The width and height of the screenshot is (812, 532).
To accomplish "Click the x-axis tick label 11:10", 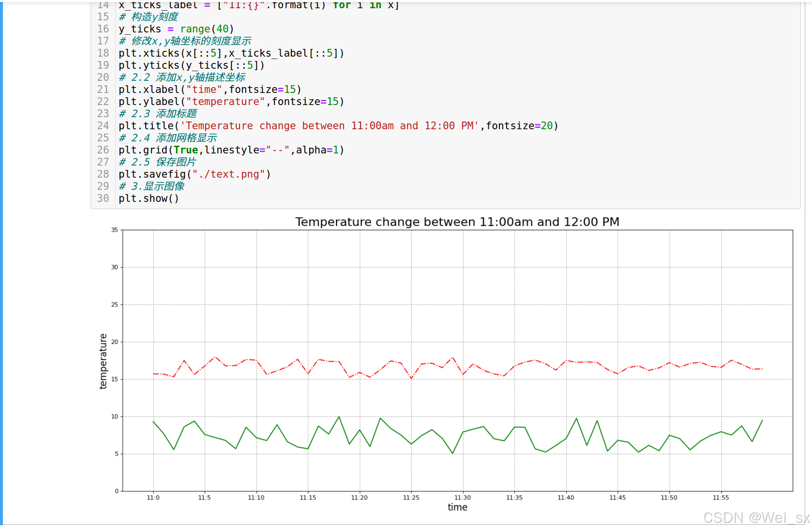I will point(256,498).
